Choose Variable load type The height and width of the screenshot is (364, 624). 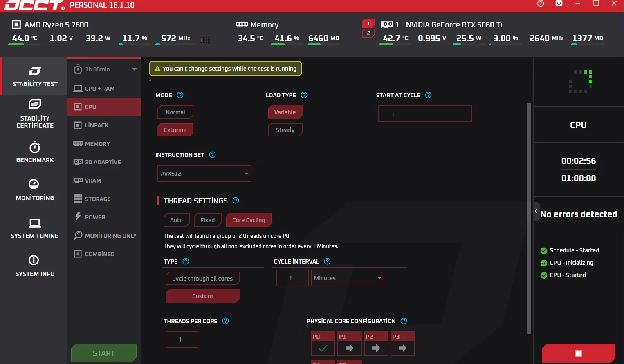[285, 112]
